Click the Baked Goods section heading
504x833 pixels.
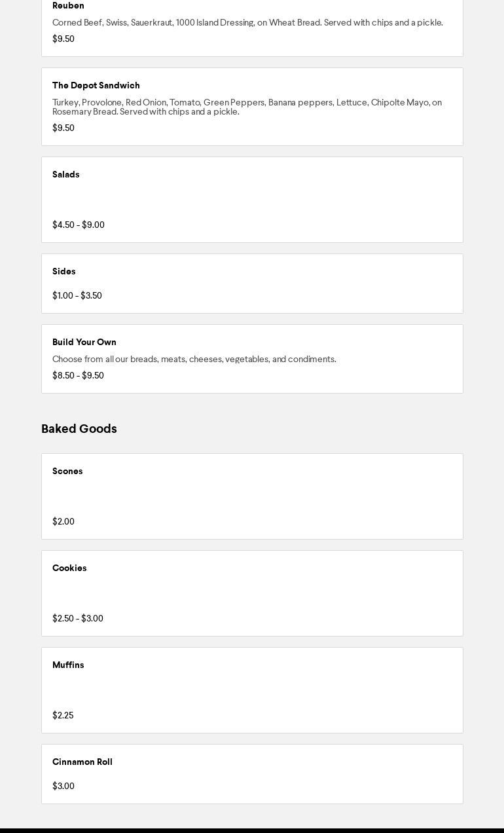pyautogui.click(x=79, y=429)
